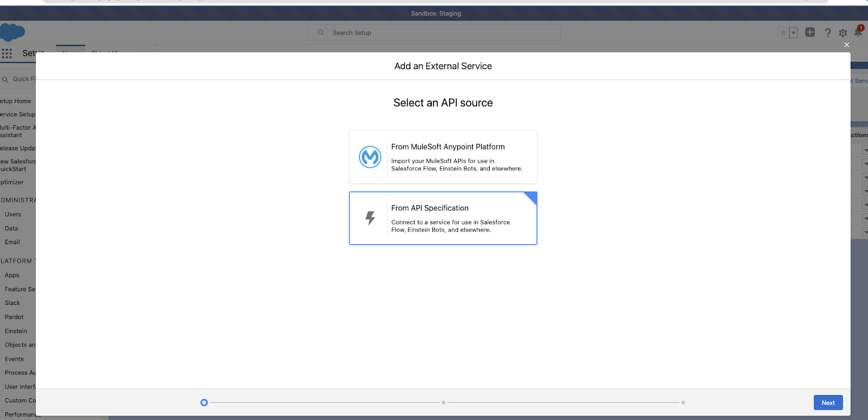This screenshot has width=868, height=420.
Task: Select the From MuleSoft Anypoint Platform card
Action: [443, 157]
